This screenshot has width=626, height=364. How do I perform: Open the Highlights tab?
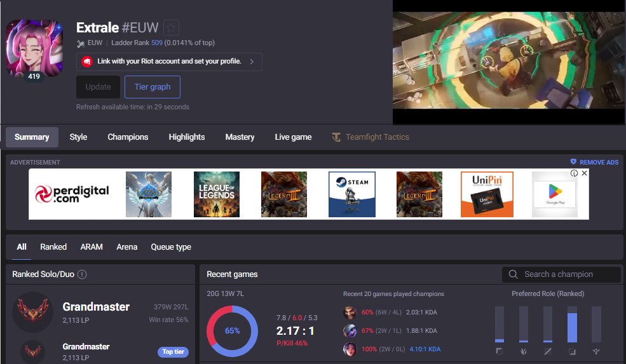tap(186, 137)
